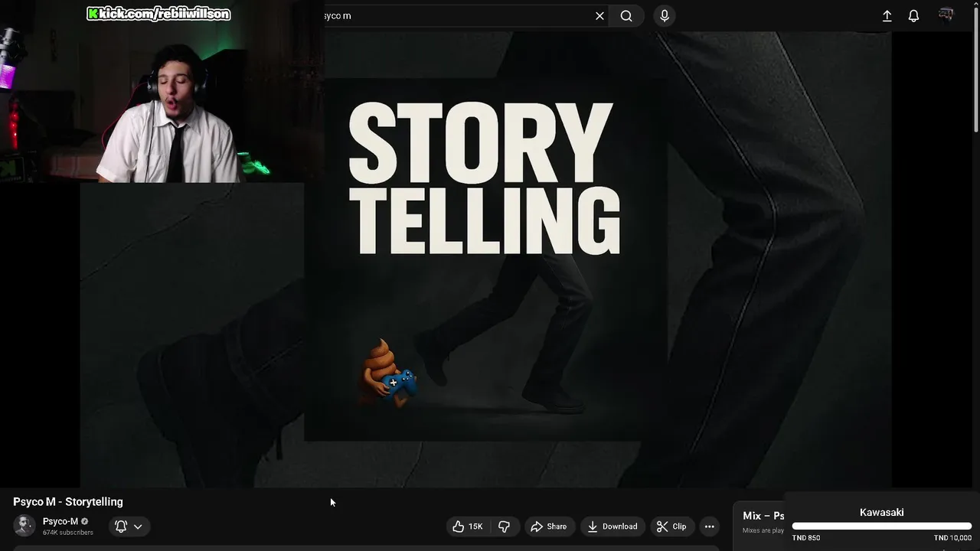
Task: Open the notifications bell
Action: point(913,16)
